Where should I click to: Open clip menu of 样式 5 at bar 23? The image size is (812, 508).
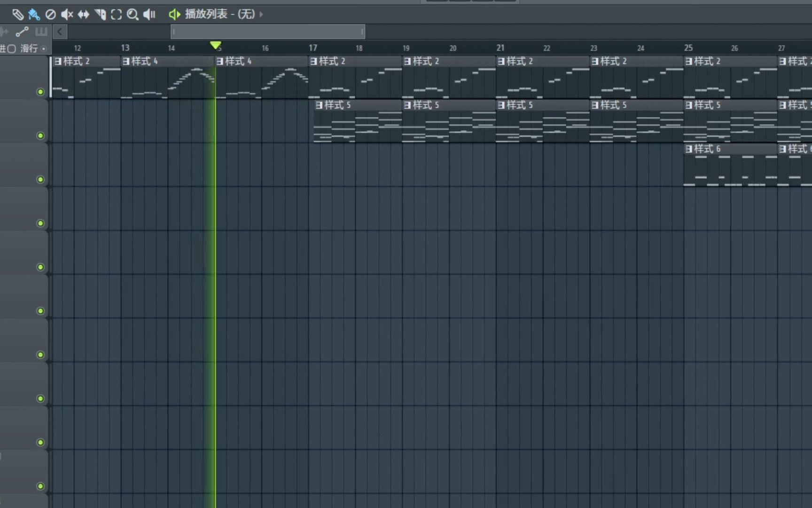pos(595,105)
